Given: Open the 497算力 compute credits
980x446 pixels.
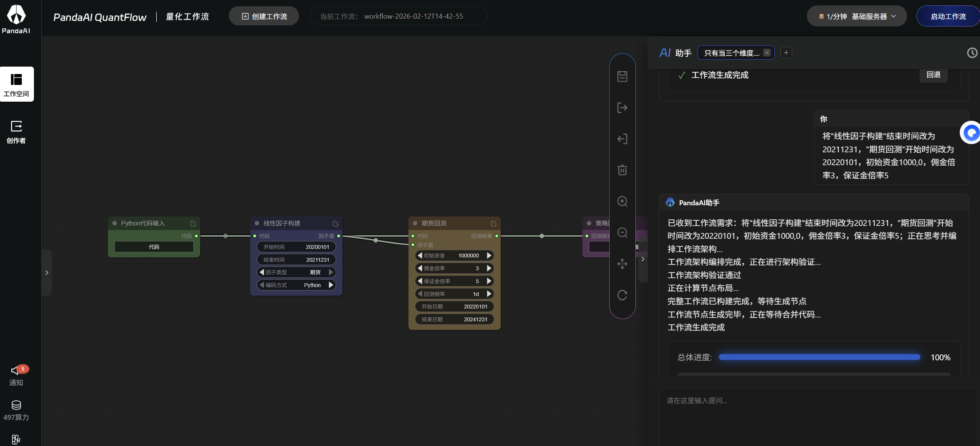Looking at the screenshot, I should [16, 411].
